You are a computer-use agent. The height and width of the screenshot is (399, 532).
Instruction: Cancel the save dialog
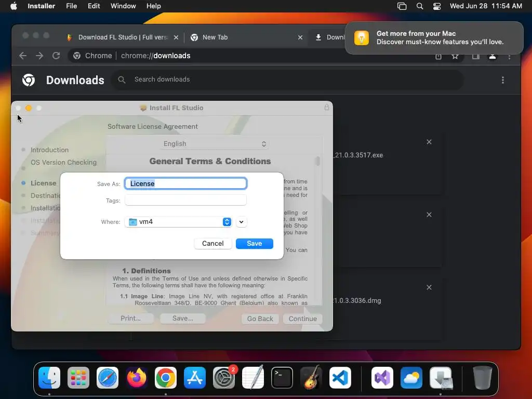212,243
